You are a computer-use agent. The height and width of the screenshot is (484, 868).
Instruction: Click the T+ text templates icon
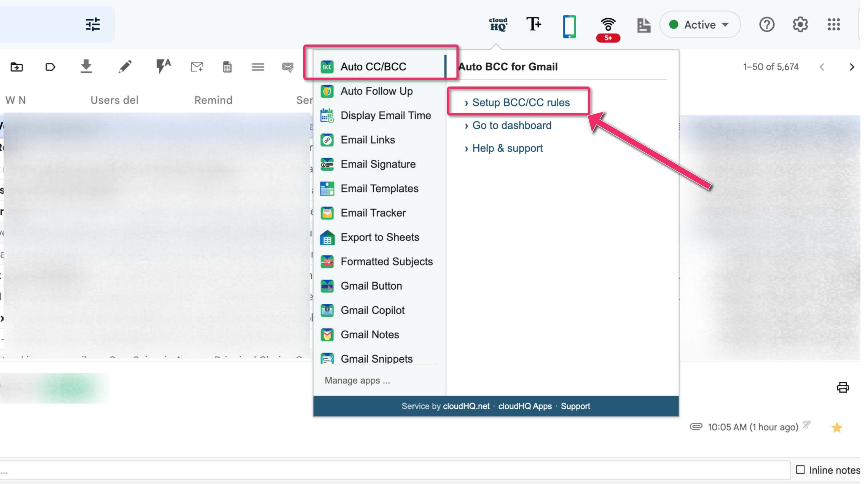point(534,24)
